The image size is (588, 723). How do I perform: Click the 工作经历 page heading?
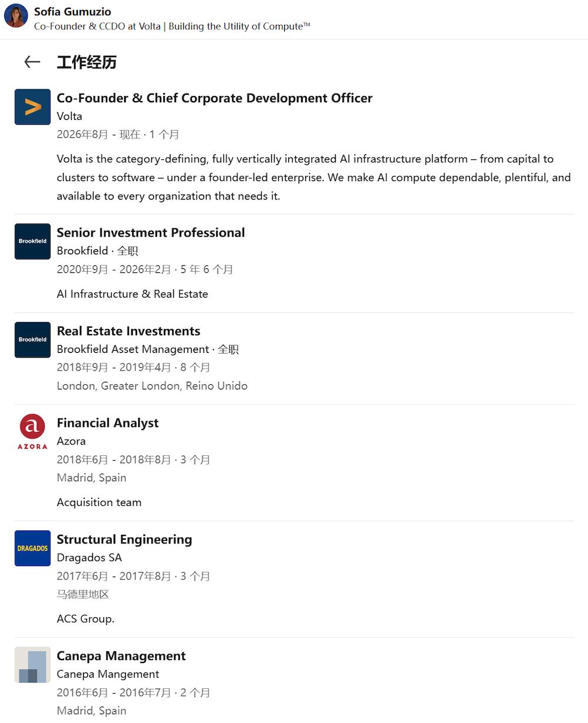[x=86, y=62]
